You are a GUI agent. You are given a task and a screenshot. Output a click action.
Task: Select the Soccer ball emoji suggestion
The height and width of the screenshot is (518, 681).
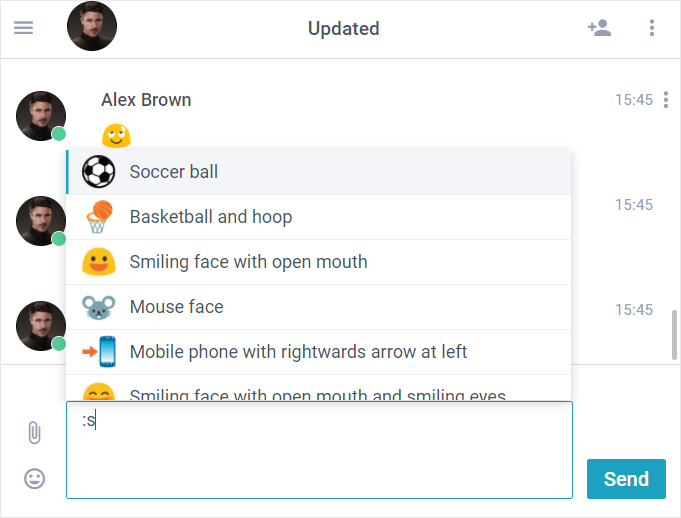coord(319,172)
